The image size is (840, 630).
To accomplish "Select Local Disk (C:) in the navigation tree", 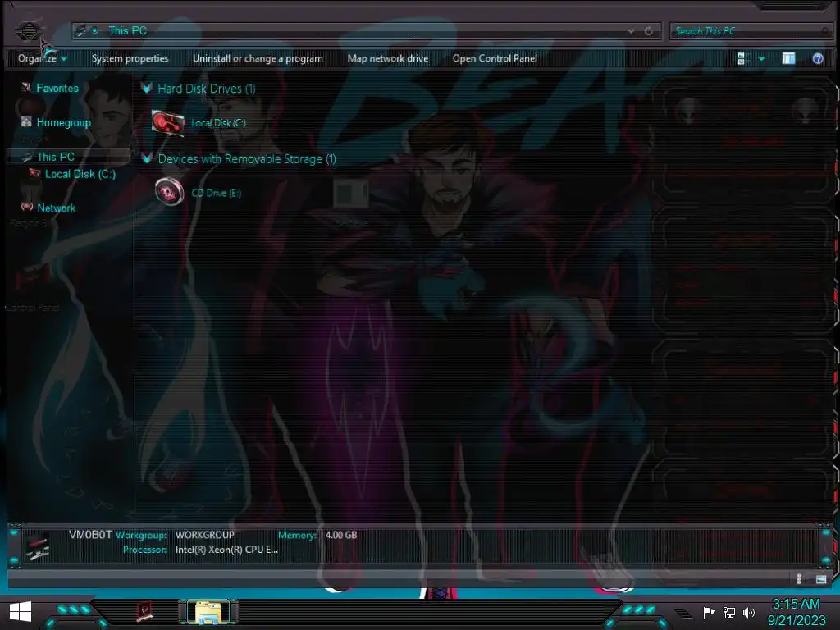I will pyautogui.click(x=80, y=174).
